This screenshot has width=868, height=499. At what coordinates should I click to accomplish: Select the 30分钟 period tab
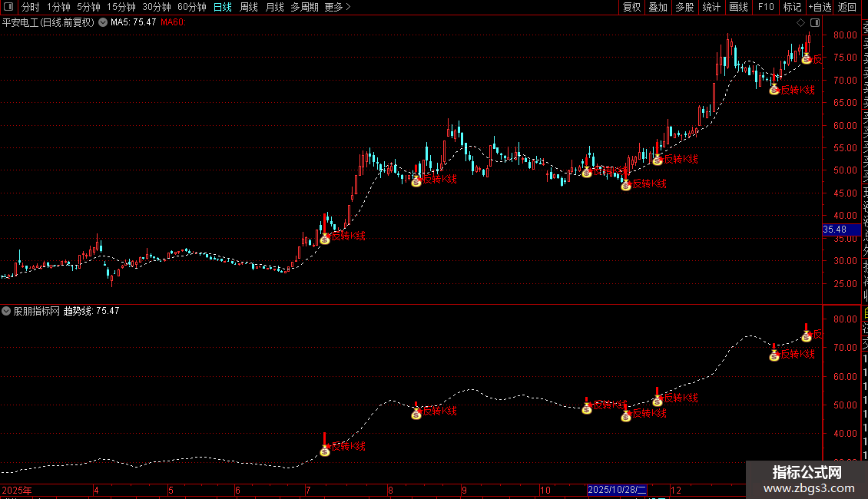pos(156,7)
